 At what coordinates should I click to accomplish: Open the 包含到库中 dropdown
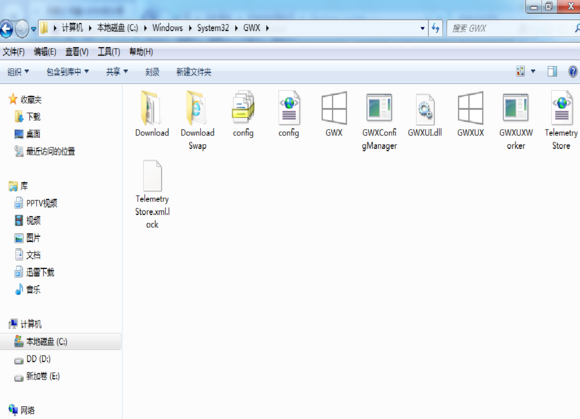click(x=68, y=72)
